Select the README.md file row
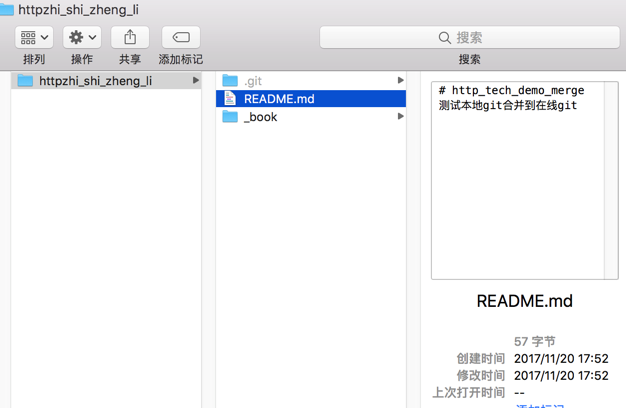626x408 pixels. click(x=311, y=99)
